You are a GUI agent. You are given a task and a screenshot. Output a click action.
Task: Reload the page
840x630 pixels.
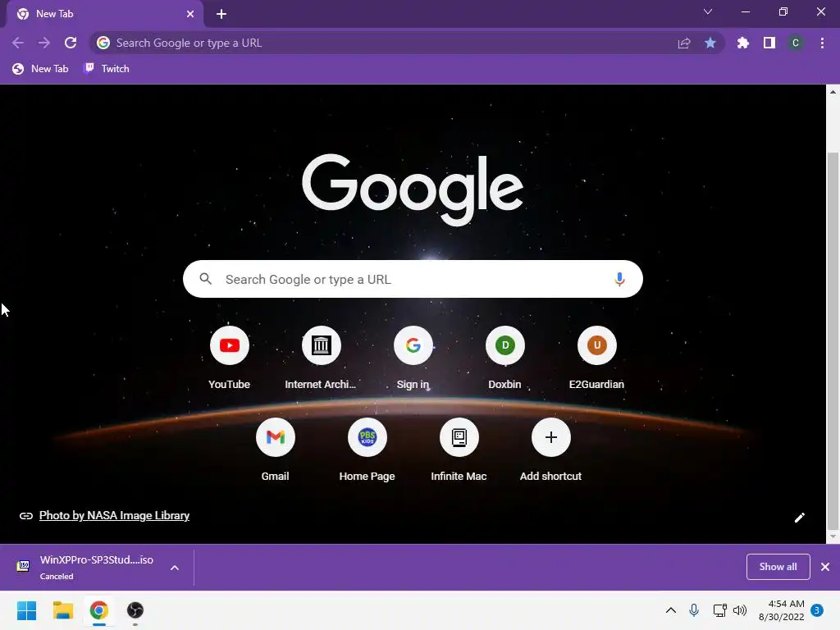[71, 43]
